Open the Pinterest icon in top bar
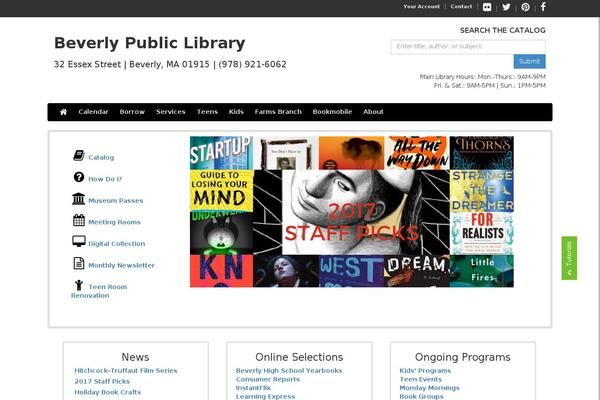The image size is (600, 400). [x=525, y=7]
